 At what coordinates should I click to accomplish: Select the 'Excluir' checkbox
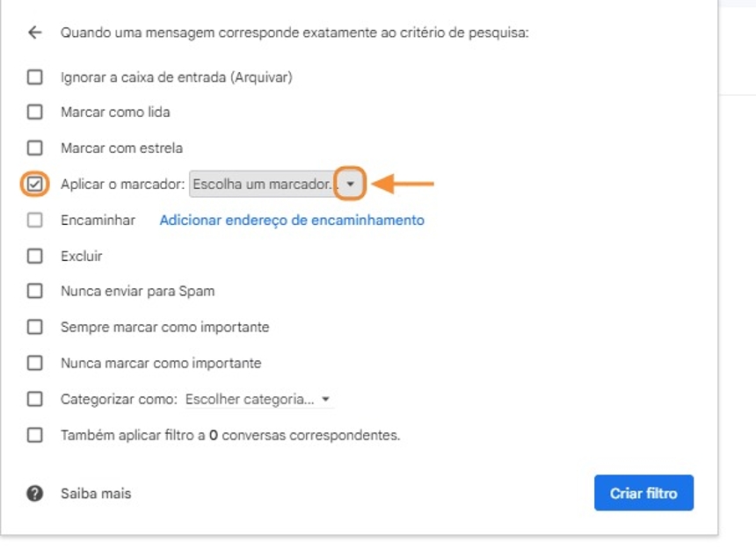[34, 257]
